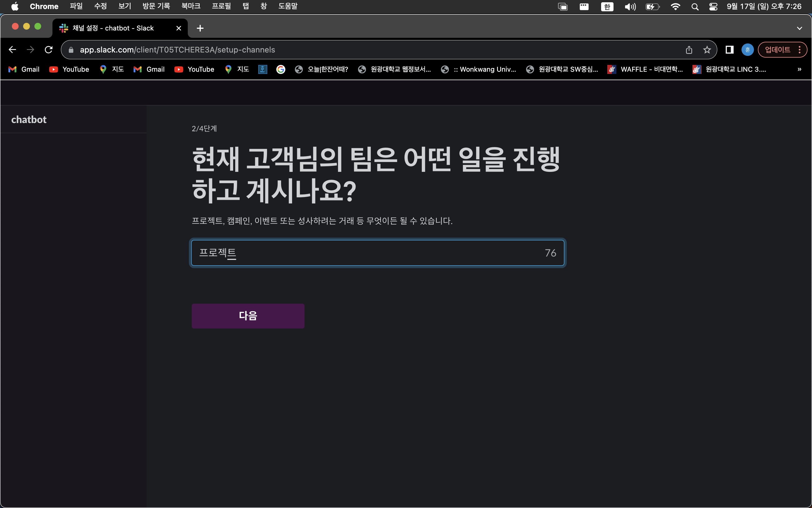Open the 창 menu
This screenshot has height=508, width=812.
click(264, 6)
